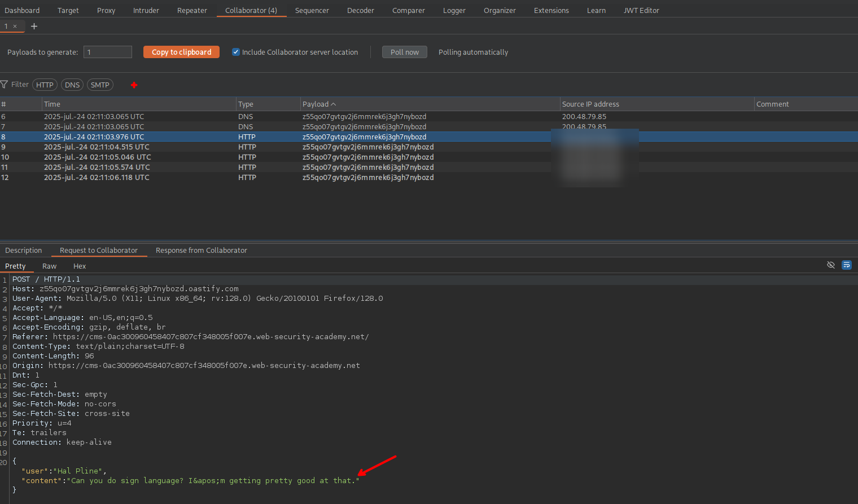The height and width of the screenshot is (504, 858).
Task: Toggle Include Collaborator server location checkbox
Action: (x=236, y=52)
